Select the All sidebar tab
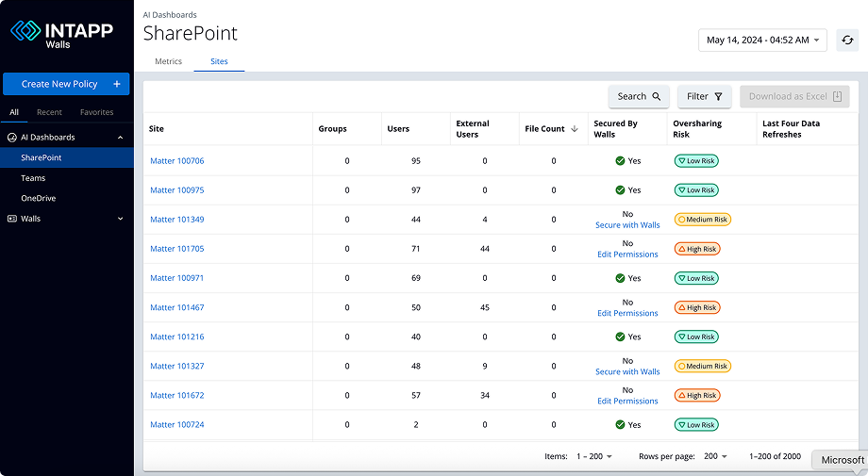 point(14,112)
